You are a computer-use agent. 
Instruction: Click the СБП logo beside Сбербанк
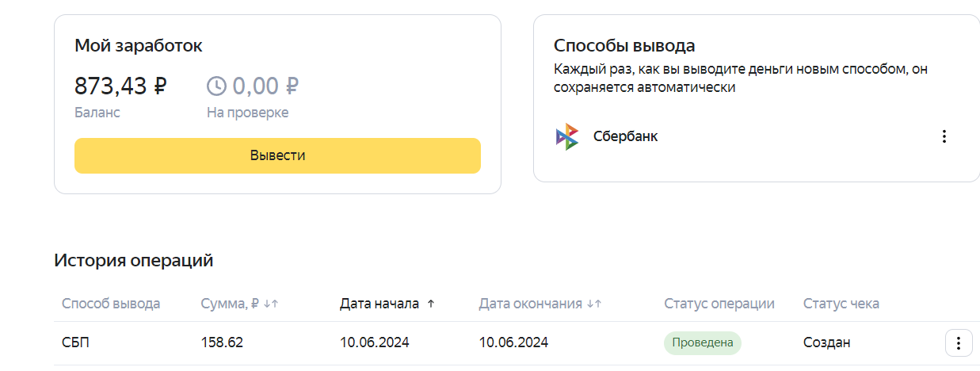pos(567,136)
